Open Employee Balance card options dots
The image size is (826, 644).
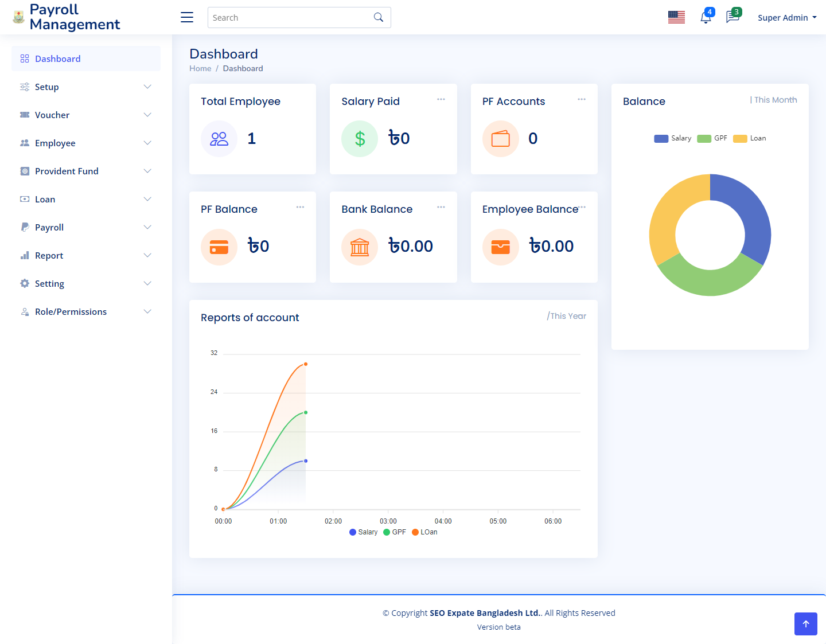point(583,207)
